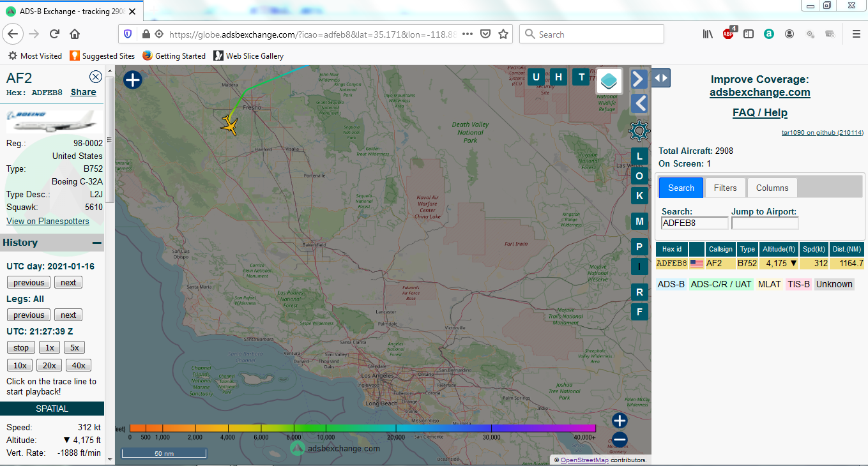Toggle the O map button
Screen dimensions: 868x466
[639, 176]
